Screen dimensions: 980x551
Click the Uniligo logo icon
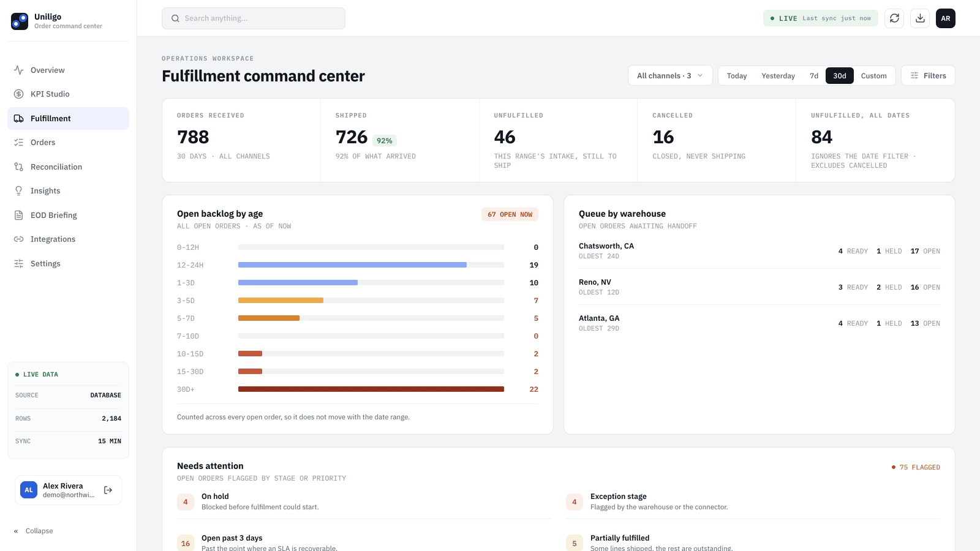(x=20, y=21)
